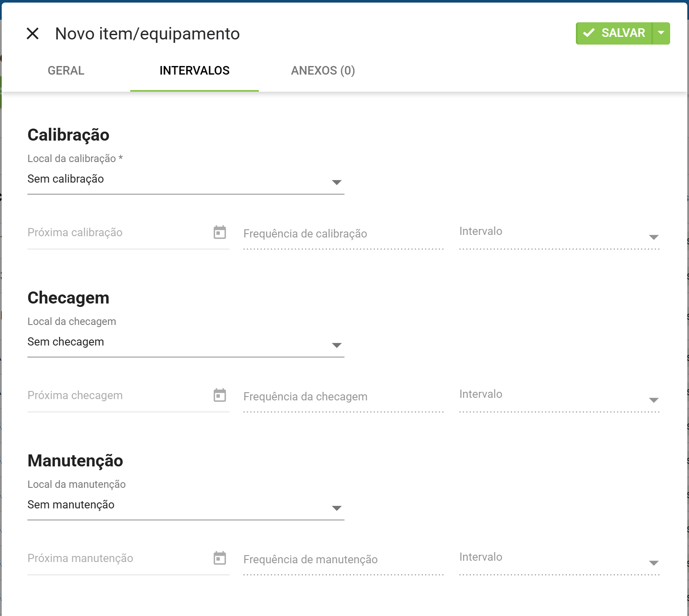Click the Frequência da checagem field
The width and height of the screenshot is (689, 616).
point(343,397)
